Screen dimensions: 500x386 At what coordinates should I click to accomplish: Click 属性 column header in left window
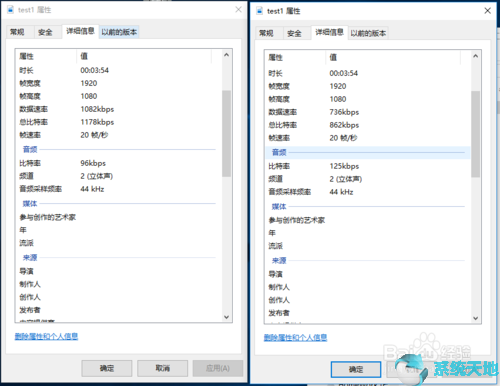(x=46, y=56)
